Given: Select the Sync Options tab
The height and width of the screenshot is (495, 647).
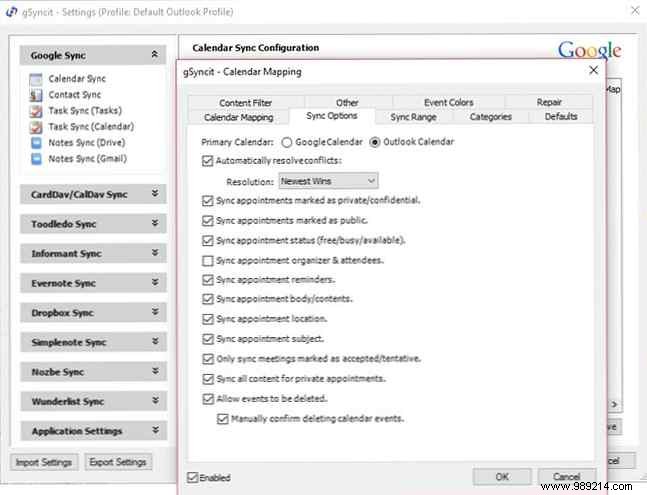Looking at the screenshot, I should [x=332, y=116].
